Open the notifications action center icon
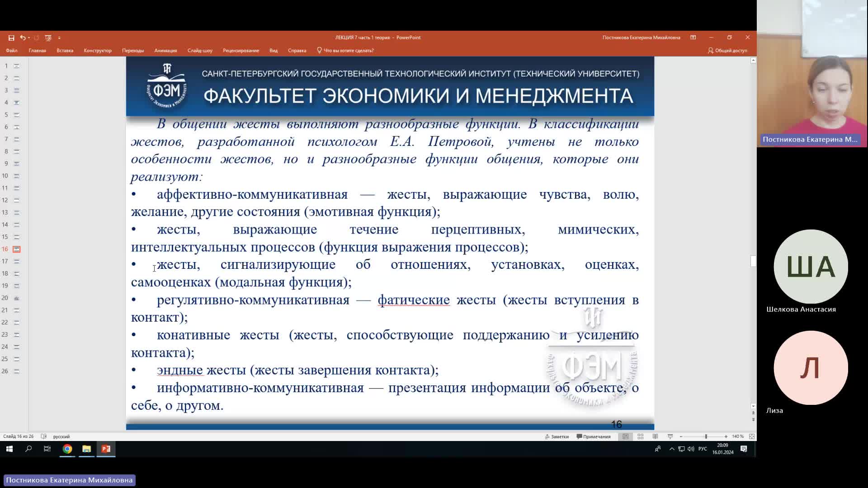Image resolution: width=868 pixels, height=488 pixels. [744, 449]
